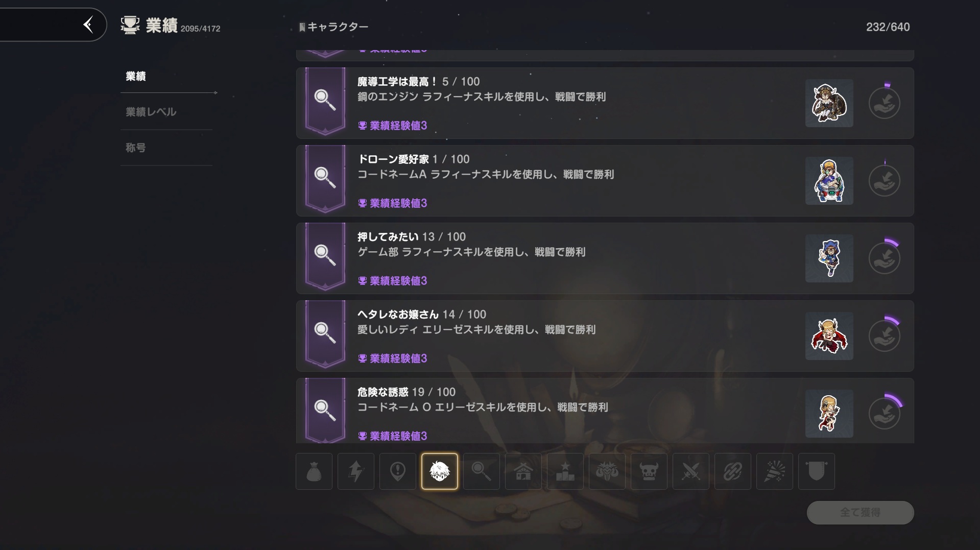Select the podium star category icon

tap(565, 471)
